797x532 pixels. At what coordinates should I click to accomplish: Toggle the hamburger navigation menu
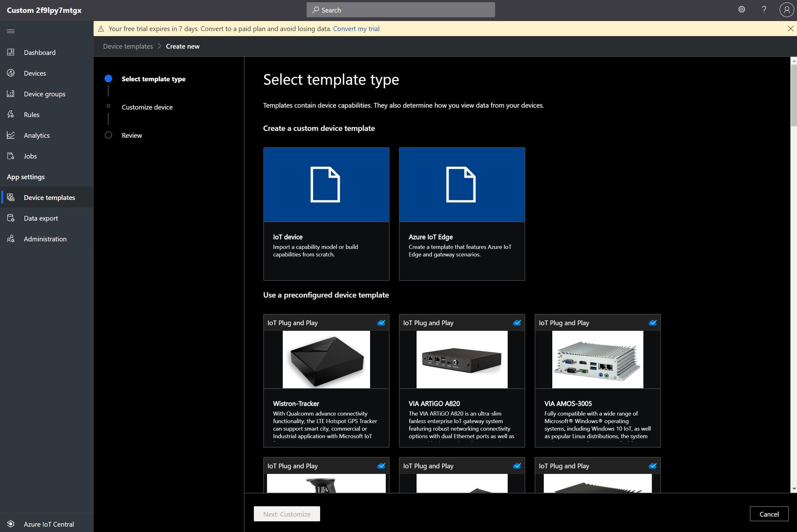click(11, 31)
